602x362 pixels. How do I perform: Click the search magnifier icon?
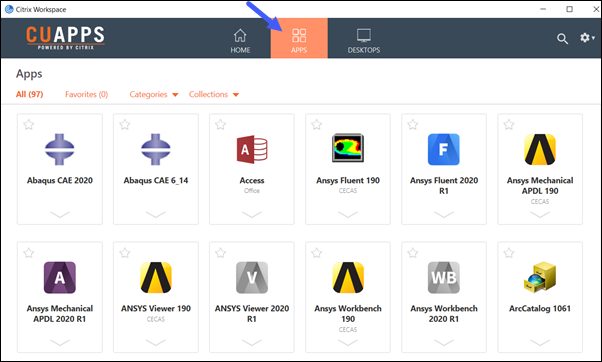coord(562,38)
